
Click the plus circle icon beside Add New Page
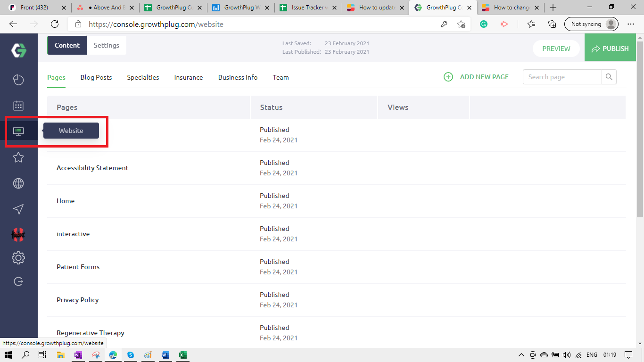click(448, 77)
